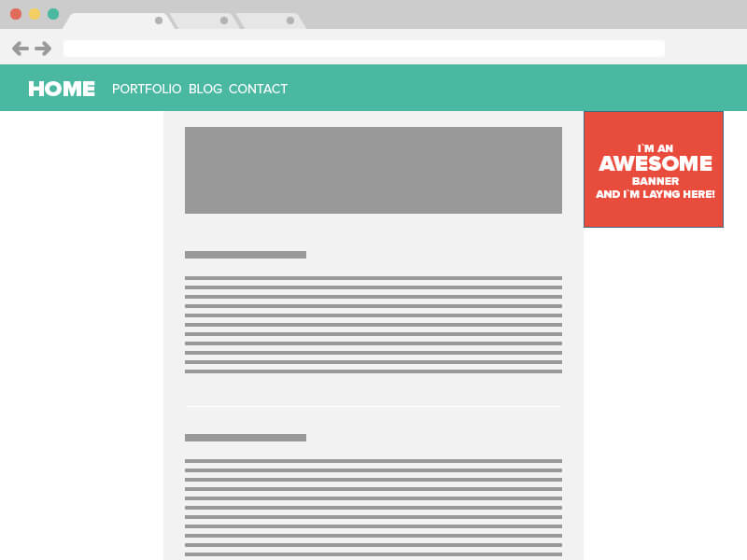
Task: Click the browser forward arrow
Action: click(x=43, y=49)
